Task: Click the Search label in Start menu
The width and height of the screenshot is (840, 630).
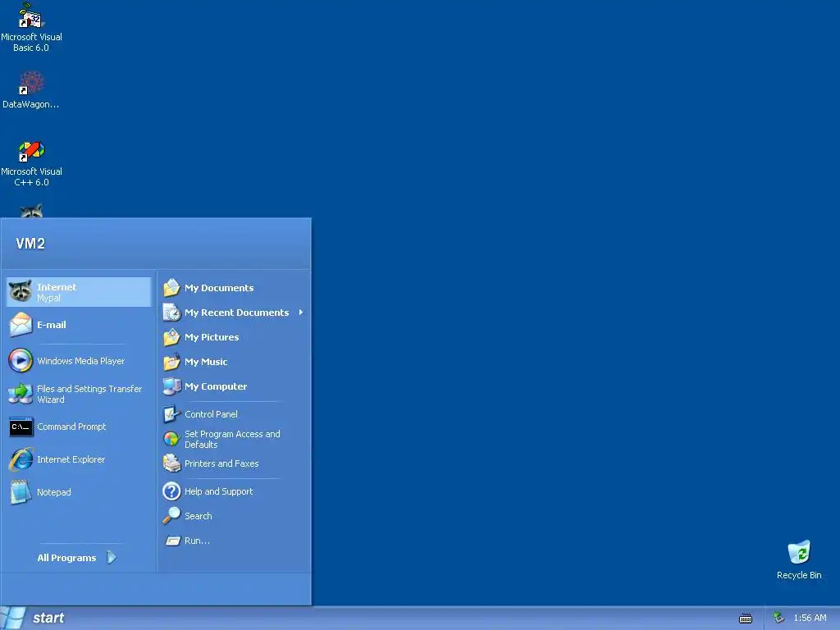Action: (x=199, y=517)
